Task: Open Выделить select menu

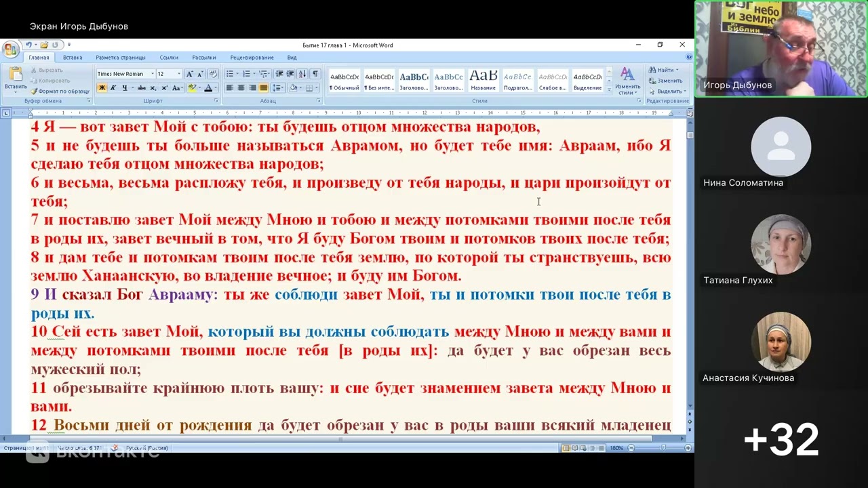Action: [667, 91]
